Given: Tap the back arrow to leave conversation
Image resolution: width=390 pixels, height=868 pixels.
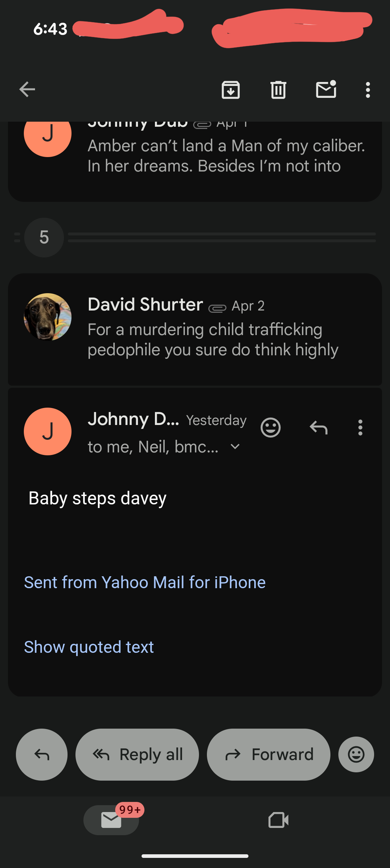Looking at the screenshot, I should pyautogui.click(x=27, y=90).
